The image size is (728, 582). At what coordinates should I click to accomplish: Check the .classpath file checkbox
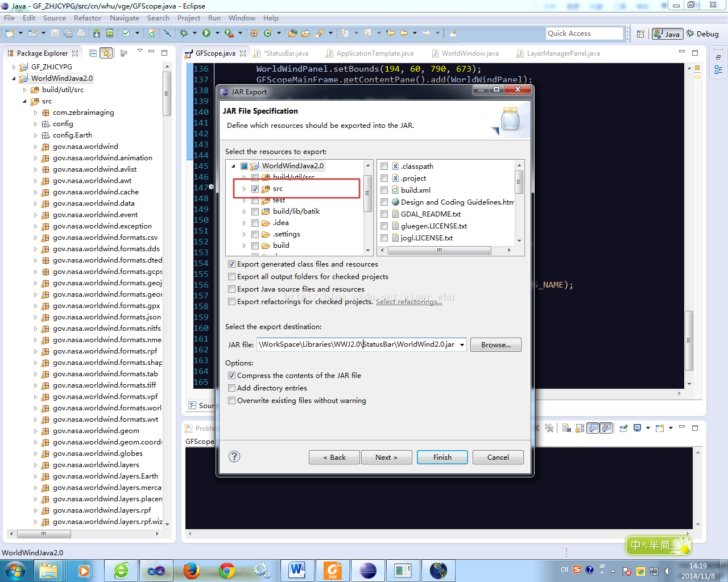(x=384, y=167)
